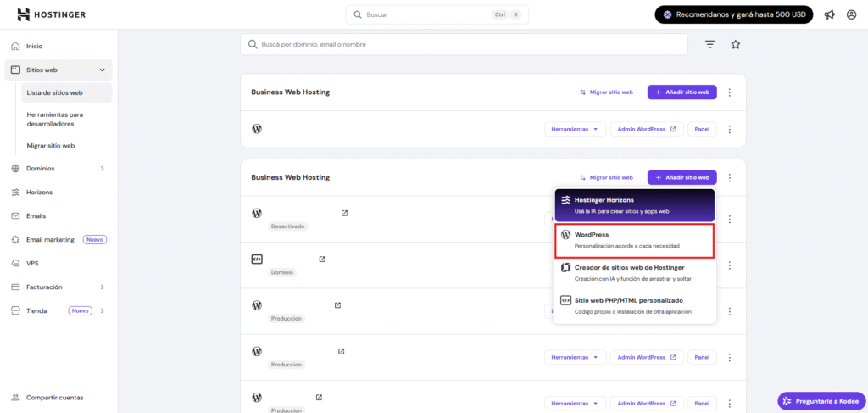Click the VPS sidebar item
Viewport: 868px width, 413px height.
pos(32,263)
